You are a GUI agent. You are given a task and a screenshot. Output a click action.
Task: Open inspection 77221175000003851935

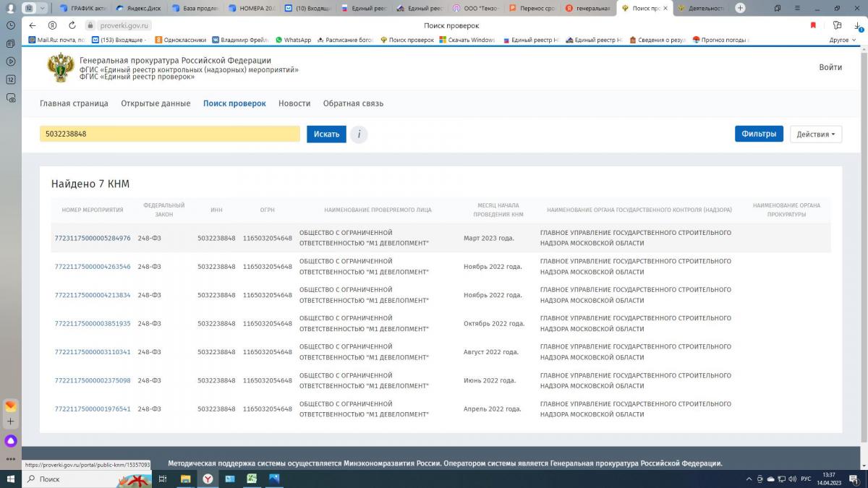tap(93, 324)
